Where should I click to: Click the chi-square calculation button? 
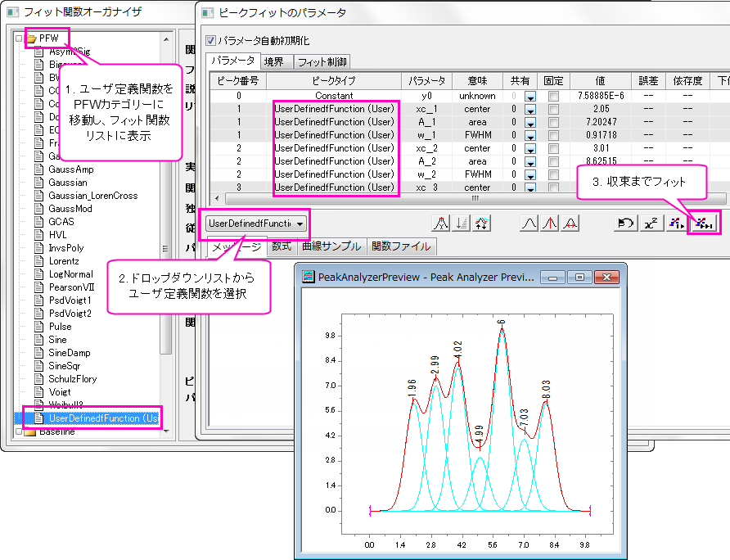(651, 224)
